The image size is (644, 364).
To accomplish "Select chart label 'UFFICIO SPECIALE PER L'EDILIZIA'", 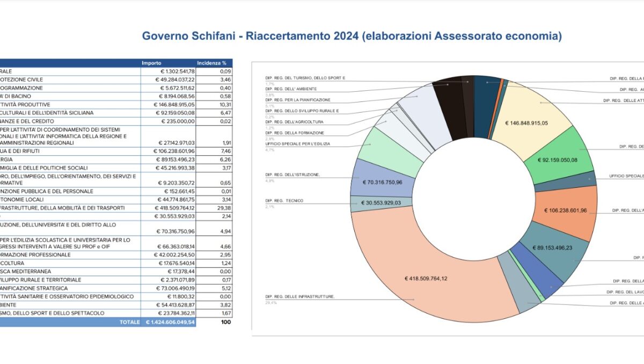I will coord(298,144).
